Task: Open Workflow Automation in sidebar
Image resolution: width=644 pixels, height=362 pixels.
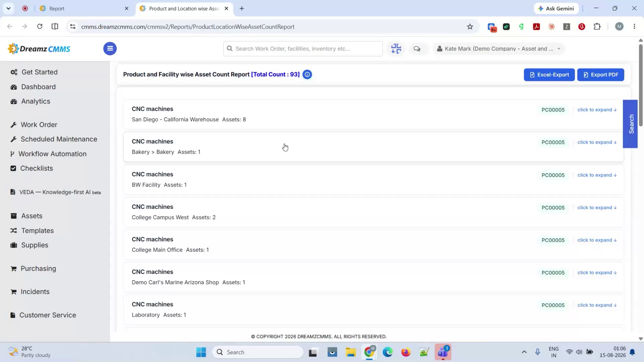Action: point(48,154)
